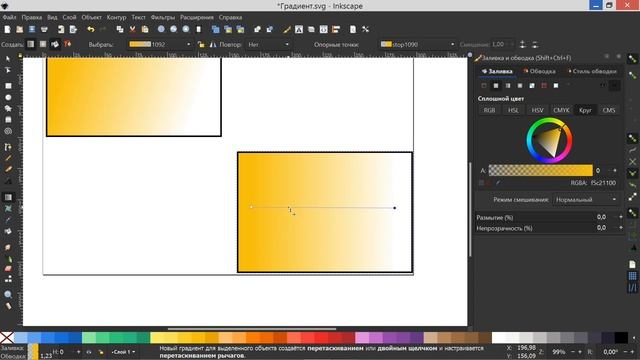Select the Круг color wheel button
Viewport: 640px width, 360px height.
(585, 110)
